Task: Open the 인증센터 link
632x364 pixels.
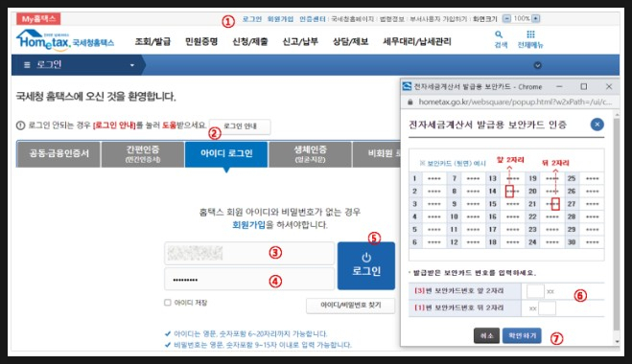Action: 313,19
